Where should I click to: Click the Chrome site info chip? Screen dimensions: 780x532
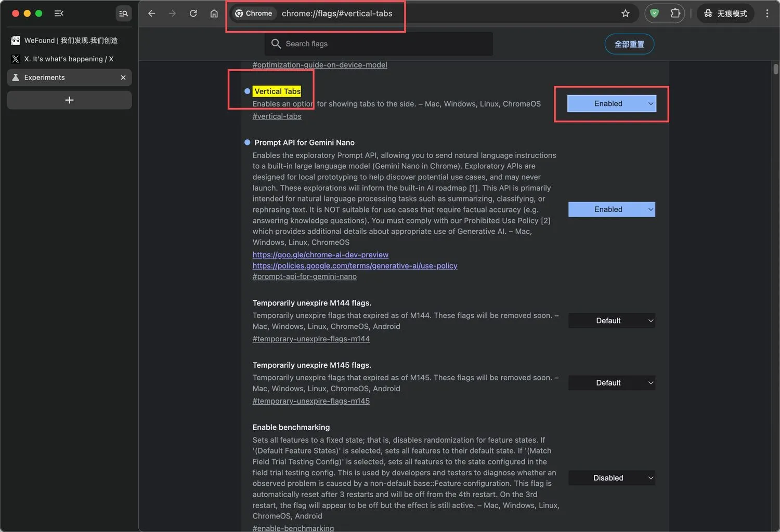pyautogui.click(x=254, y=14)
